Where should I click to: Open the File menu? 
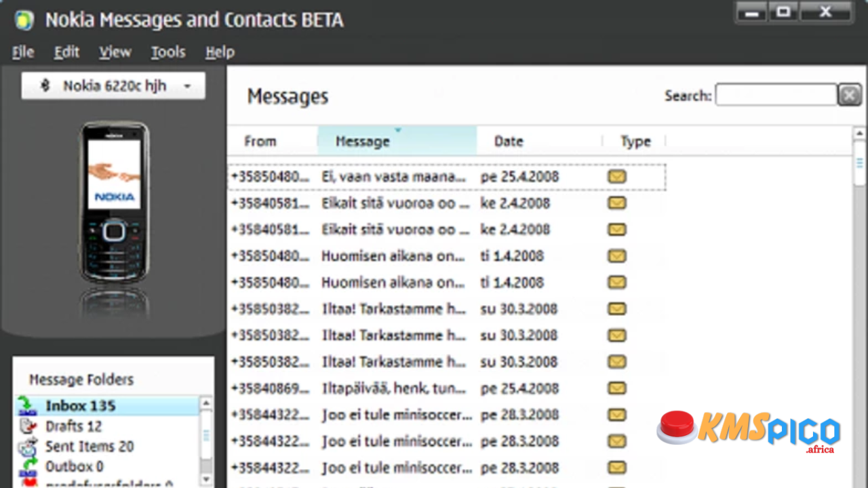(x=22, y=52)
